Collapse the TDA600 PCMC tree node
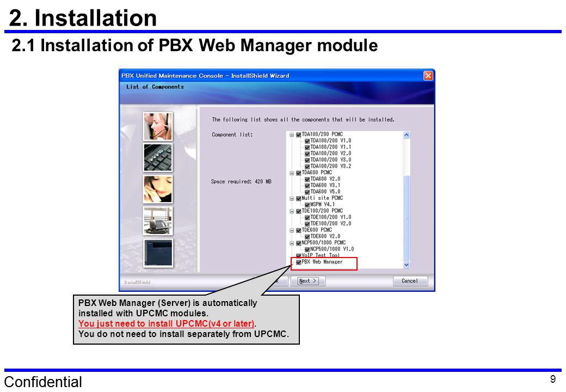The image size is (566, 392). (x=292, y=173)
